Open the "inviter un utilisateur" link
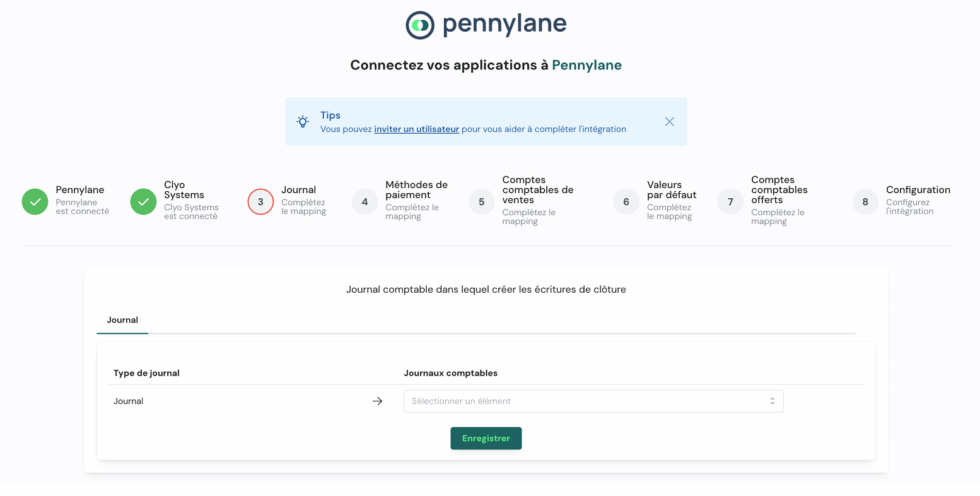 [416, 129]
